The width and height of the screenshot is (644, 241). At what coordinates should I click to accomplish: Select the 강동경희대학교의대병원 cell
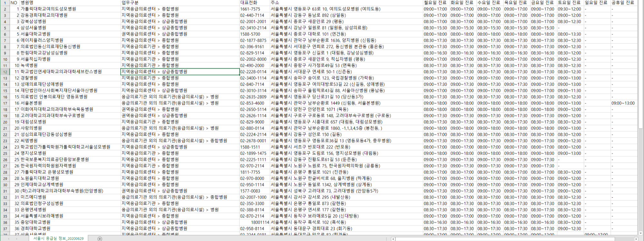tap(70, 15)
